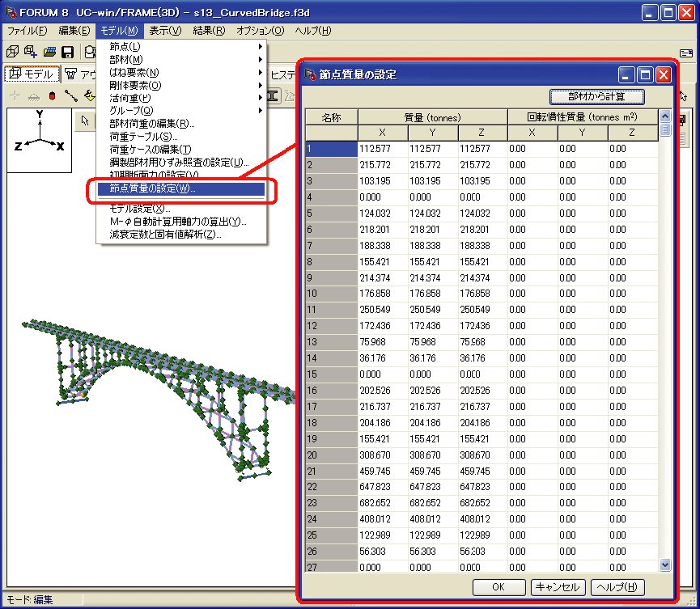Confirm the dialog with OK
This screenshot has width=700, height=609.
pos(498,587)
